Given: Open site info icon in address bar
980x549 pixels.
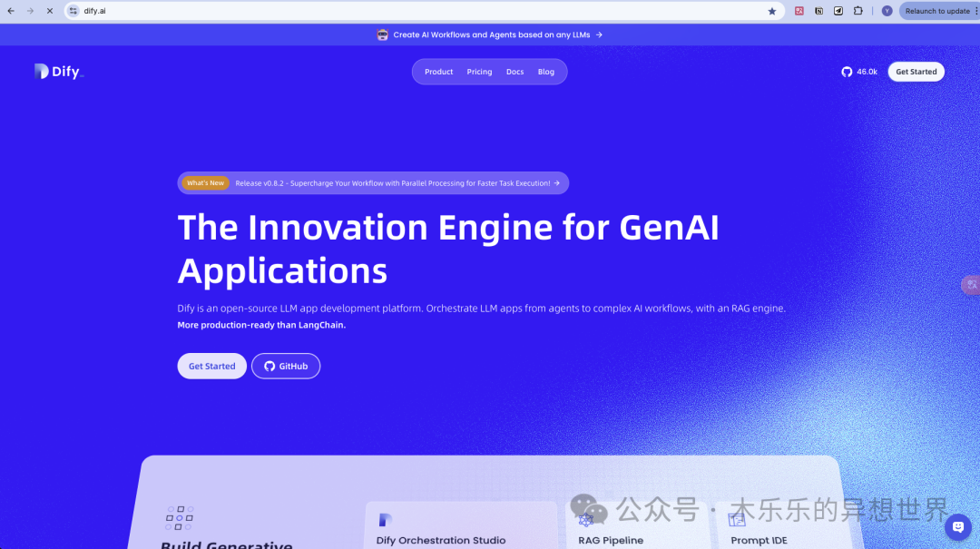Looking at the screenshot, I should [73, 11].
